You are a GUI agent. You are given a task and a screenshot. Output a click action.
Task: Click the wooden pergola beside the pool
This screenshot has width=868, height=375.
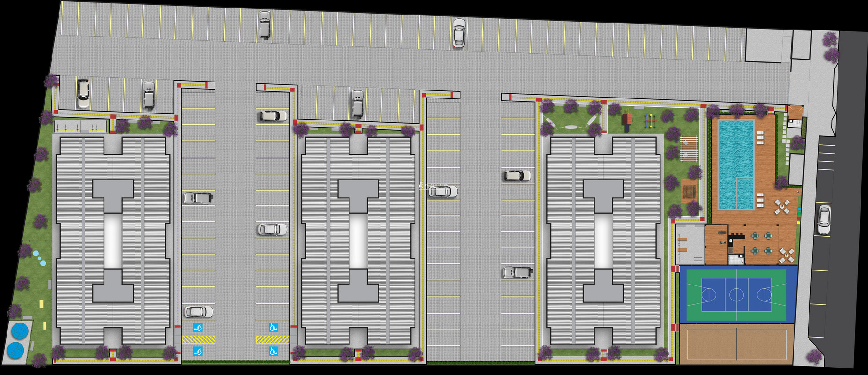[689, 149]
